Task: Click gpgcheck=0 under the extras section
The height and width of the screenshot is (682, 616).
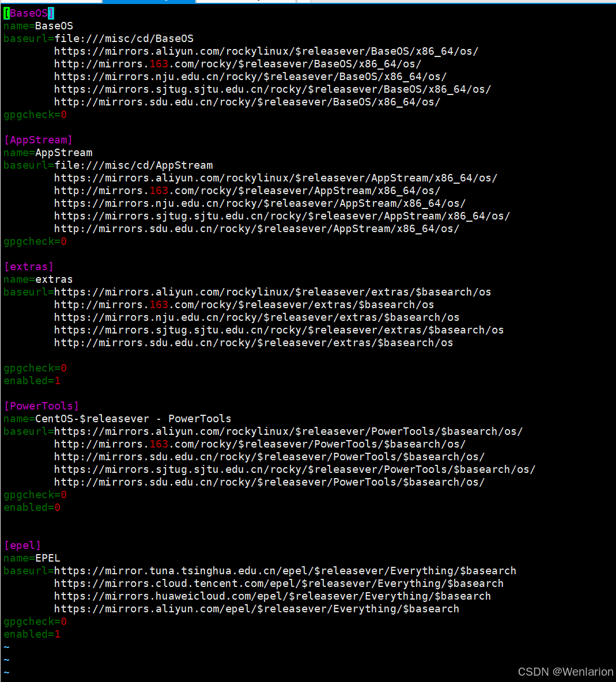Action: (35, 368)
